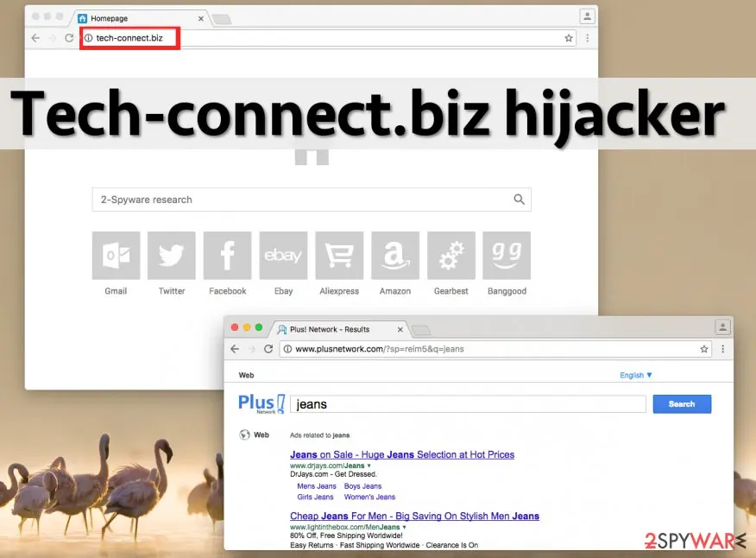Image resolution: width=756 pixels, height=558 pixels.
Task: Click the green maximize button of Plus! window
Action: coord(259,327)
